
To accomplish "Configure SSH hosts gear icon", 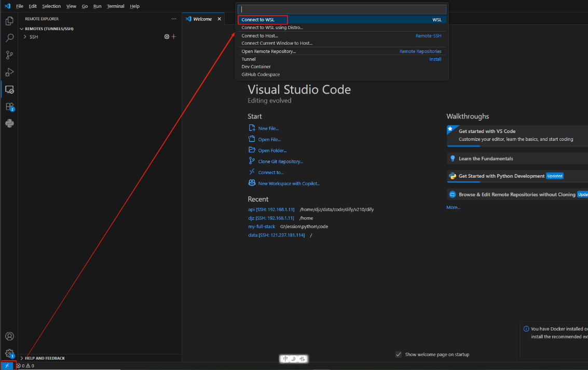I will click(x=167, y=36).
